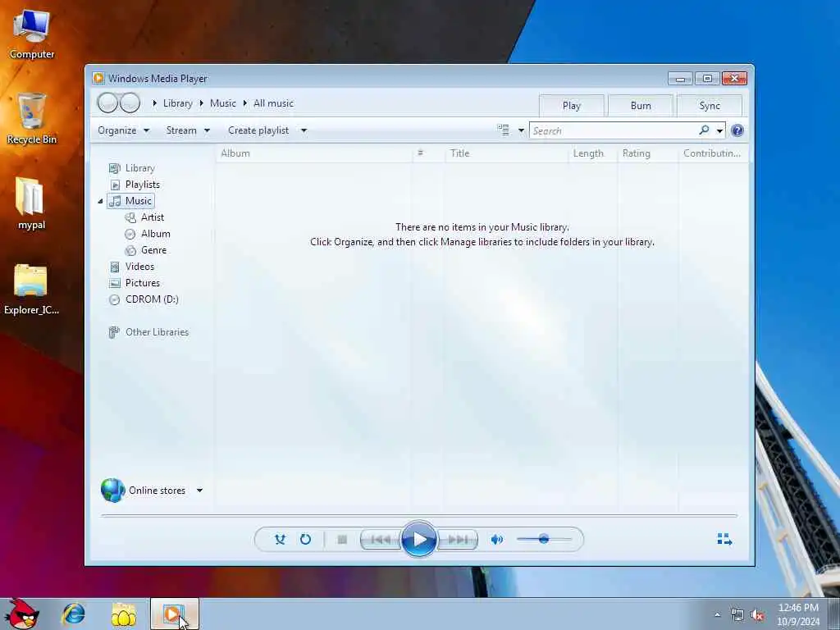Open the Recycle Bin desktop icon

pos(32,119)
